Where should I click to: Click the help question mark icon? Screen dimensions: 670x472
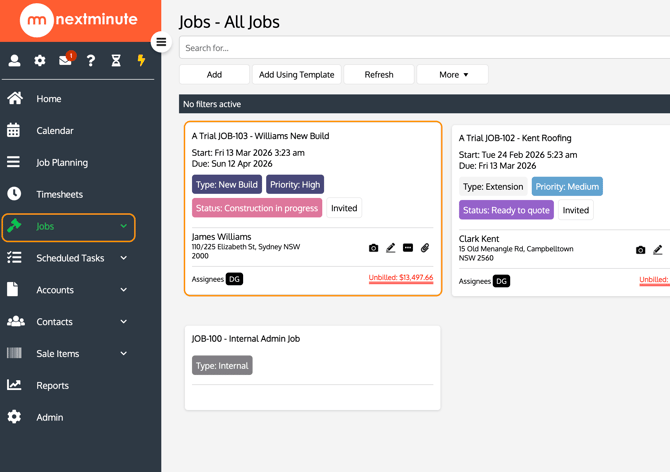click(x=90, y=61)
